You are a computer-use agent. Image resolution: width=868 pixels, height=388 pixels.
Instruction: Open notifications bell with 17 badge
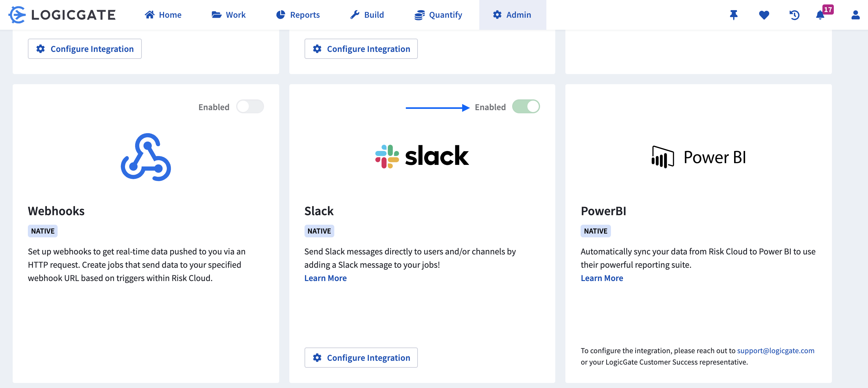point(821,15)
